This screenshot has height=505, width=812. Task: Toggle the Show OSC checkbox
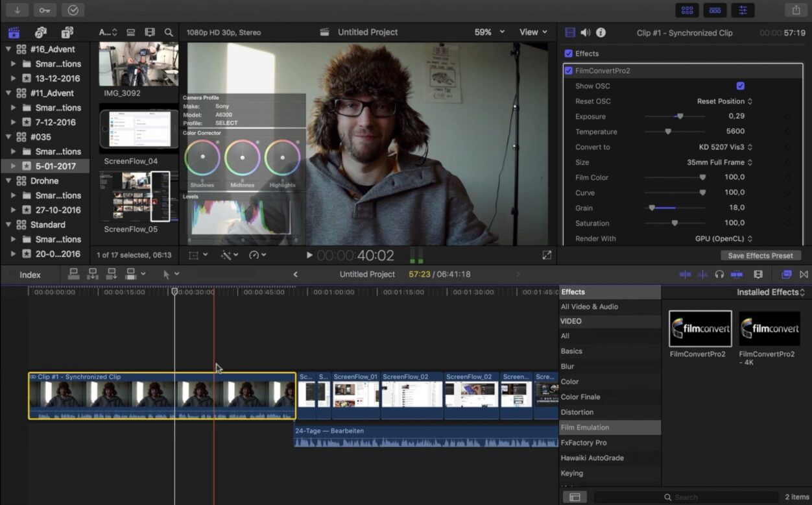coord(740,86)
